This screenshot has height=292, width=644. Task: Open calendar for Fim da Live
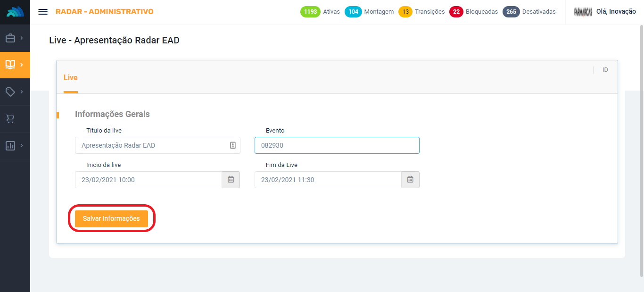410,180
